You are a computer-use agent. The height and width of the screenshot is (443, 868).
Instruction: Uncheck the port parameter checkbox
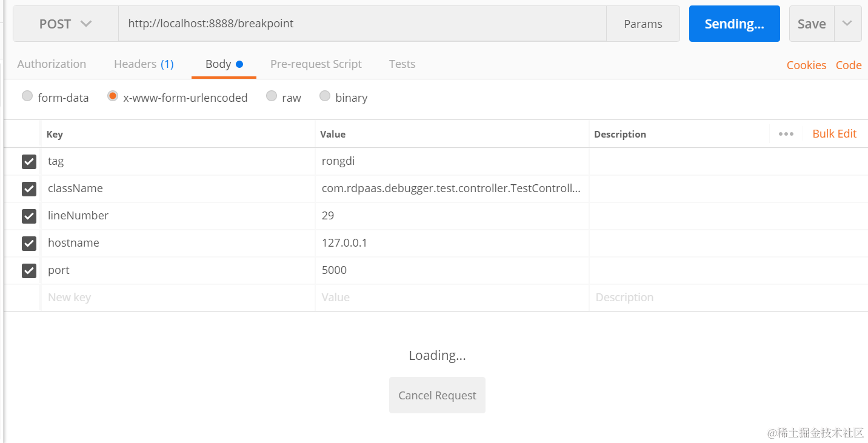(x=29, y=271)
